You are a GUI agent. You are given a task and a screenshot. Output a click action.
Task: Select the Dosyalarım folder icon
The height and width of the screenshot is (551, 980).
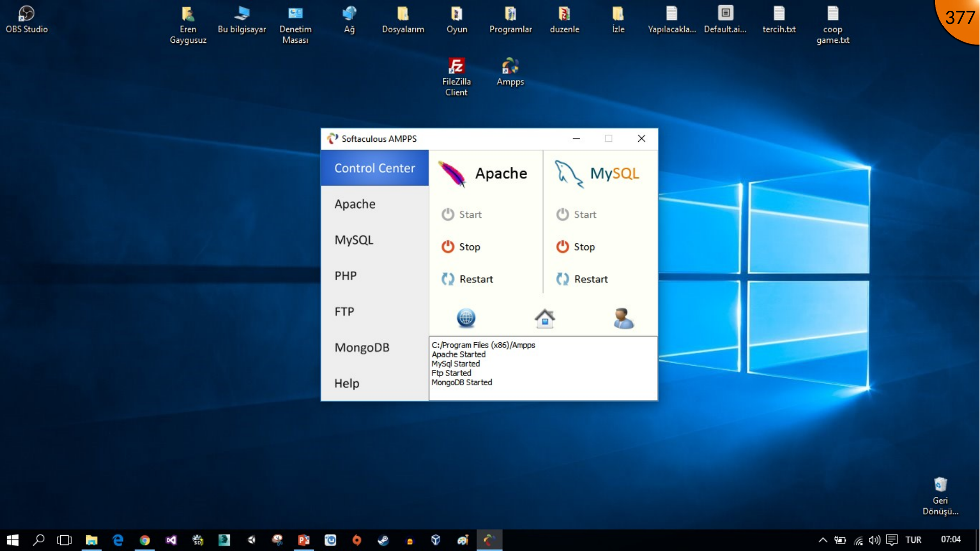pyautogui.click(x=403, y=19)
